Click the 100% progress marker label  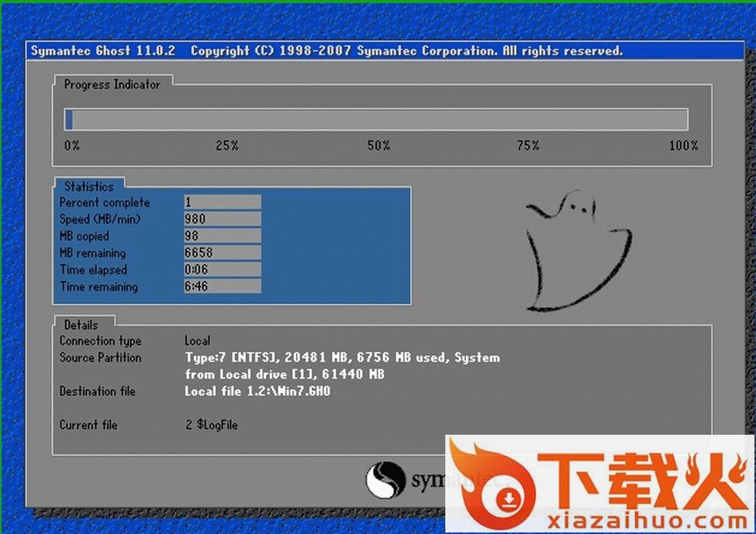point(683,145)
